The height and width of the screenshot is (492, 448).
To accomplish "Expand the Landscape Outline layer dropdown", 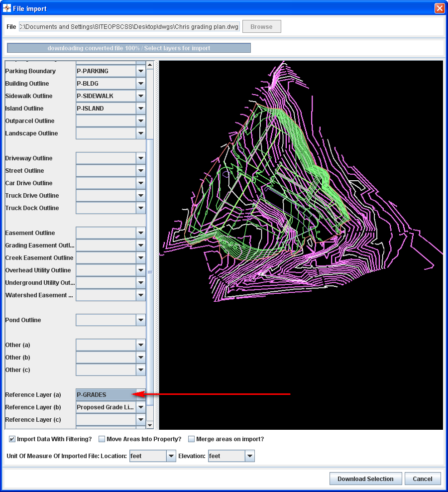I will click(140, 133).
